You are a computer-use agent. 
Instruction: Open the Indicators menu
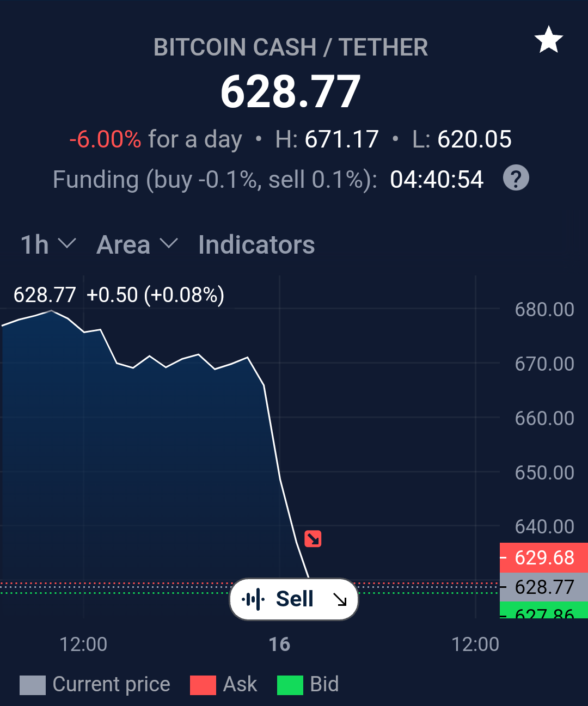point(256,244)
